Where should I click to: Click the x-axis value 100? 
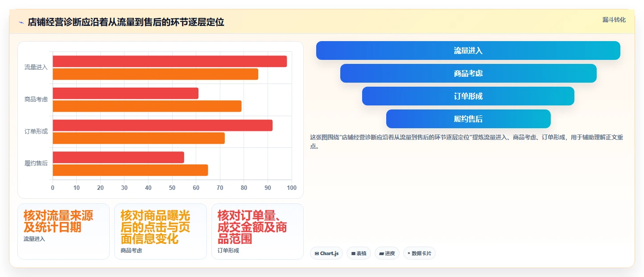(x=292, y=188)
